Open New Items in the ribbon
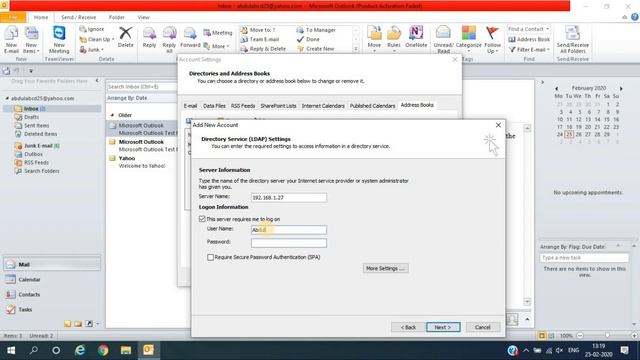The width and height of the screenshot is (640, 360). (x=31, y=39)
